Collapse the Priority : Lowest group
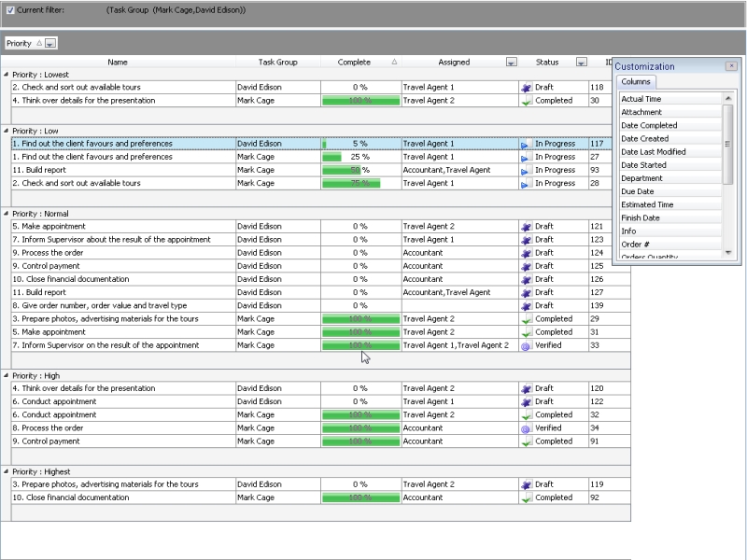 6,75
